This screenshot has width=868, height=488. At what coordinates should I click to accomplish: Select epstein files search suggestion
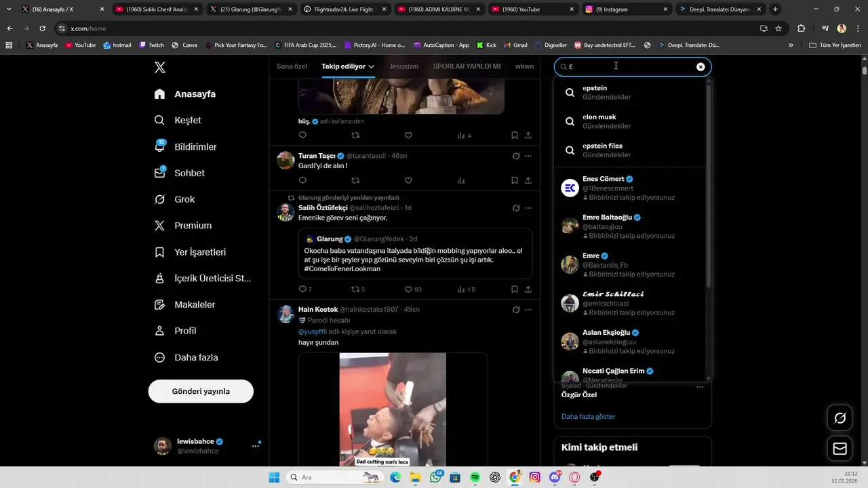click(x=630, y=150)
